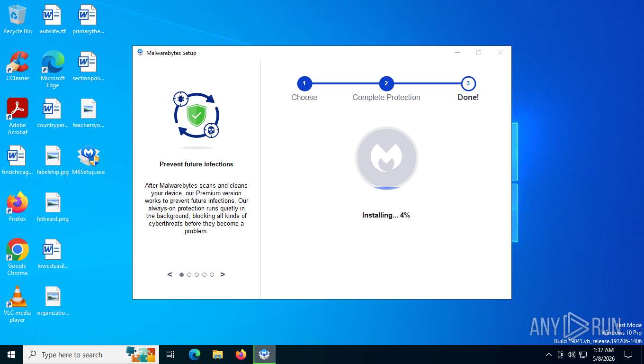The width and height of the screenshot is (644, 364).
Task: Show hidden system tray icons
Action: click(x=549, y=355)
